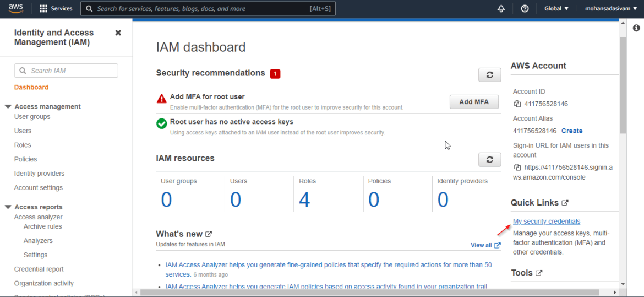644x297 pixels.
Task: Click the Policies count zero
Action: pos(373,200)
